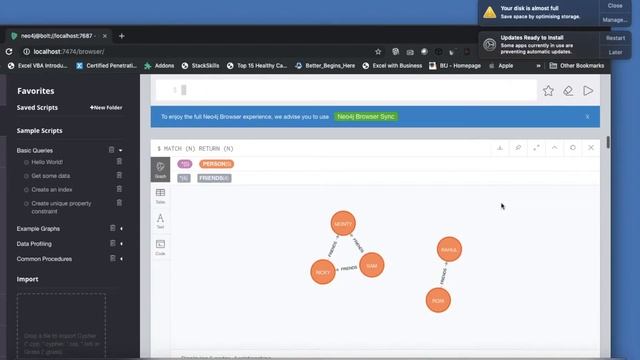Select the SAM node in graph
This screenshot has height=360, width=640.
click(371, 265)
